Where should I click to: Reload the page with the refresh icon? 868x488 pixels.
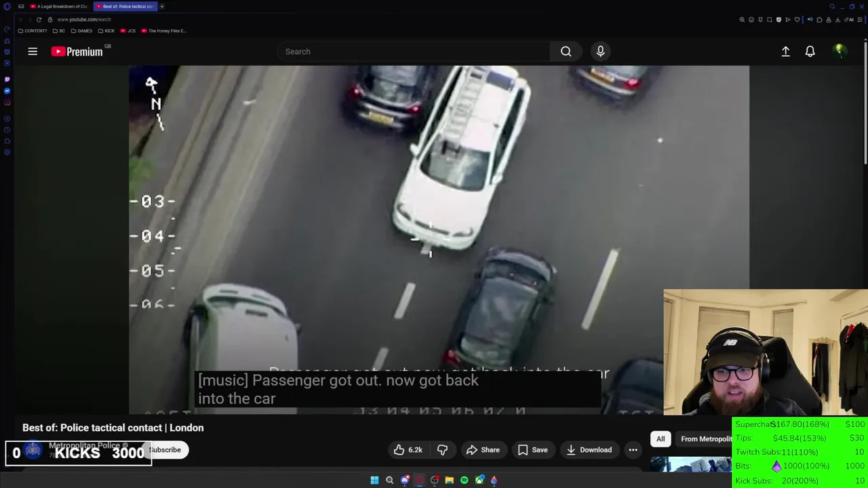coord(39,20)
